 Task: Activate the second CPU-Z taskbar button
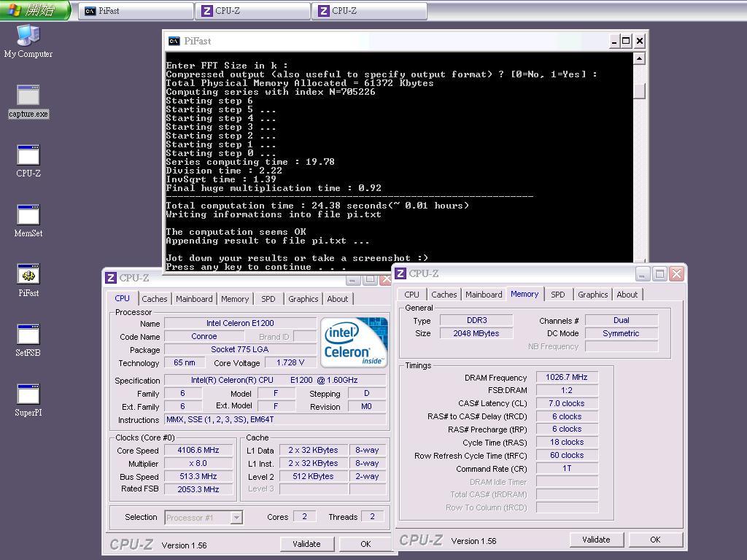(369, 11)
